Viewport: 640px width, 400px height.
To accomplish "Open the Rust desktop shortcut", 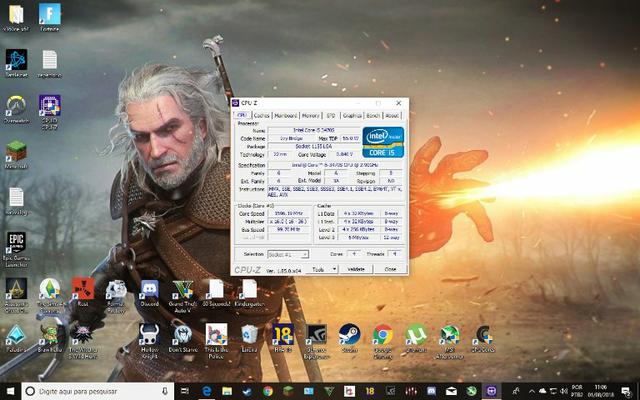I will 83,292.
